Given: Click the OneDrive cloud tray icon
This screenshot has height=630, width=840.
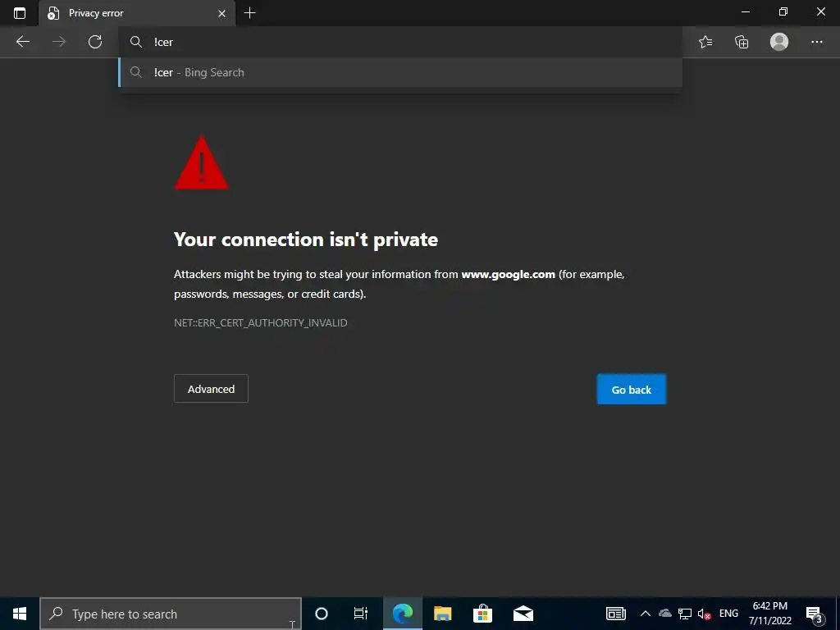Looking at the screenshot, I should [x=665, y=614].
